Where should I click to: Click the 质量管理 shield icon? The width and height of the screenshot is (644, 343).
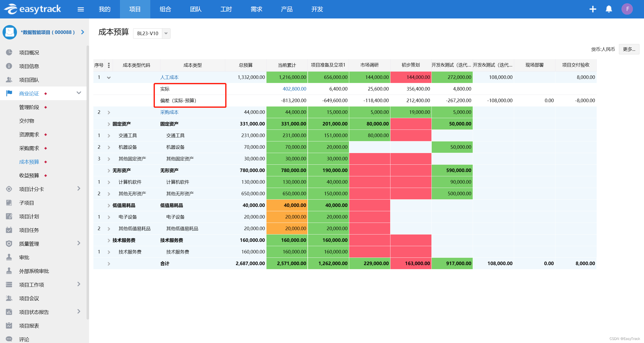point(9,244)
